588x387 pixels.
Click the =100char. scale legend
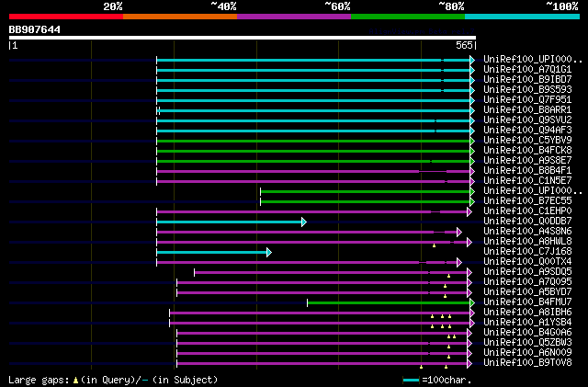click(437, 380)
